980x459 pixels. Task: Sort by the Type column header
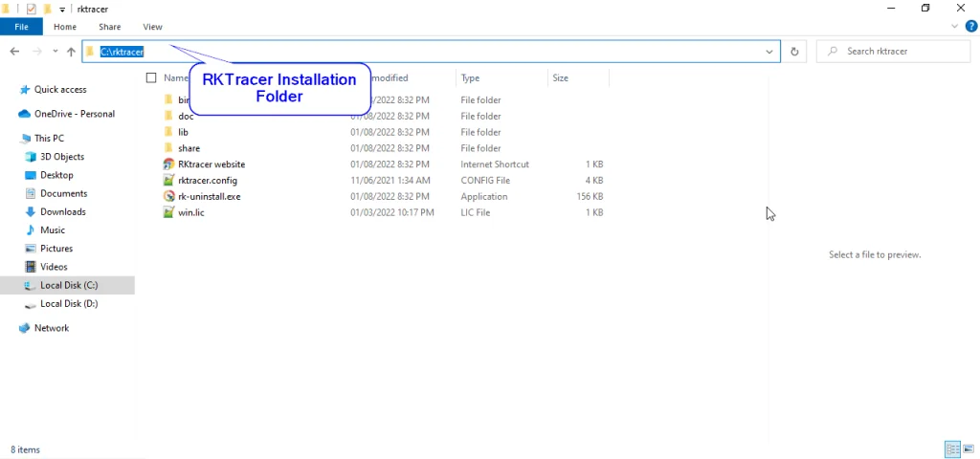[470, 78]
